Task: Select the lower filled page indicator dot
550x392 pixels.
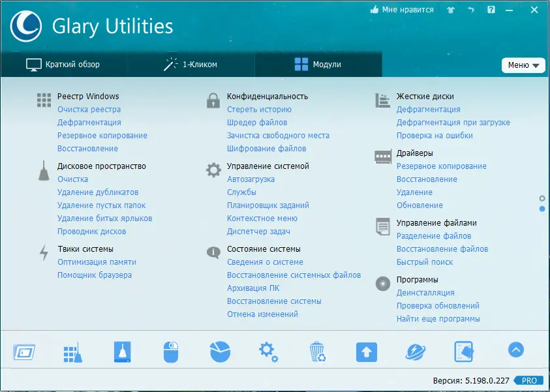Action: [542, 209]
